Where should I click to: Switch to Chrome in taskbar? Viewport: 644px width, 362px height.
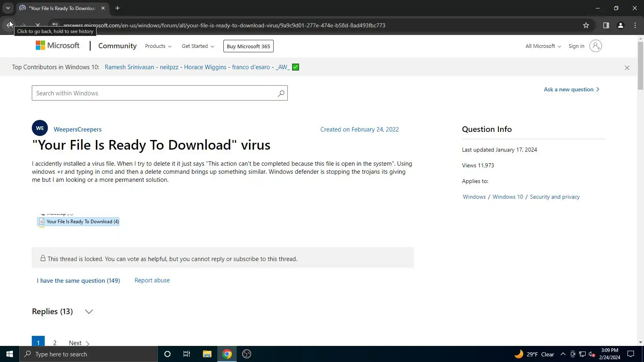tap(227, 354)
